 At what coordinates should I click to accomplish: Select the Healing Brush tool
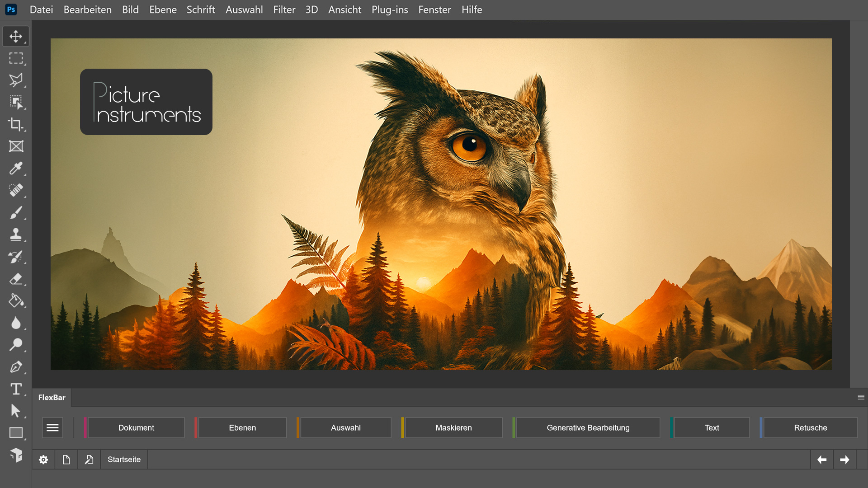click(x=16, y=190)
